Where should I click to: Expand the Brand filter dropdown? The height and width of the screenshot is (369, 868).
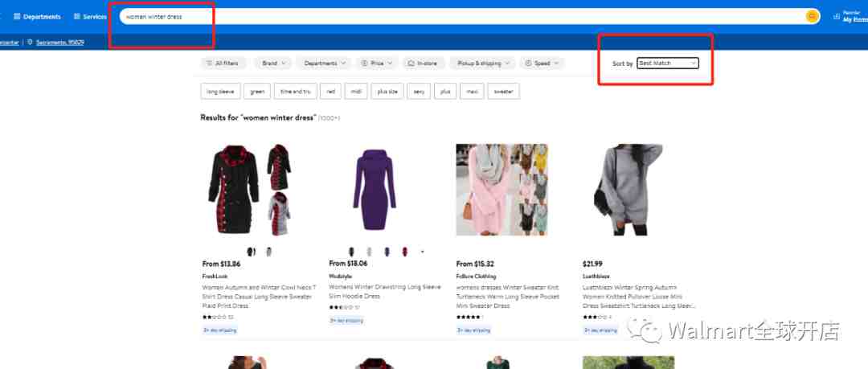click(x=273, y=64)
